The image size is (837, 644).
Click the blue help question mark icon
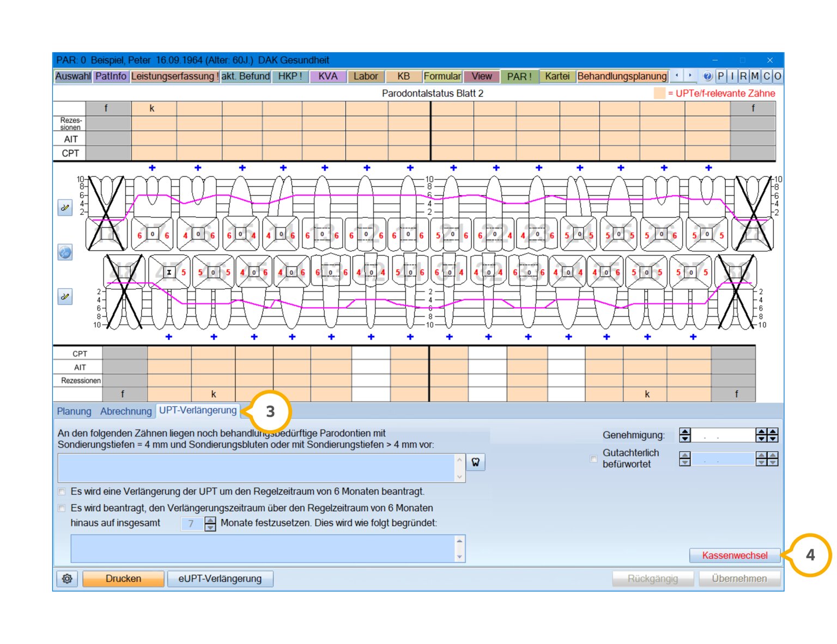point(707,76)
